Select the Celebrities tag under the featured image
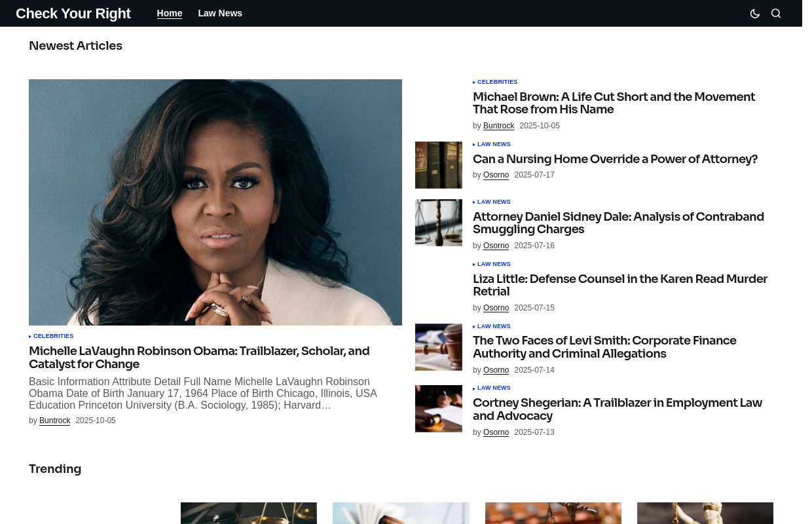Image resolution: width=812 pixels, height=524 pixels. click(x=53, y=336)
